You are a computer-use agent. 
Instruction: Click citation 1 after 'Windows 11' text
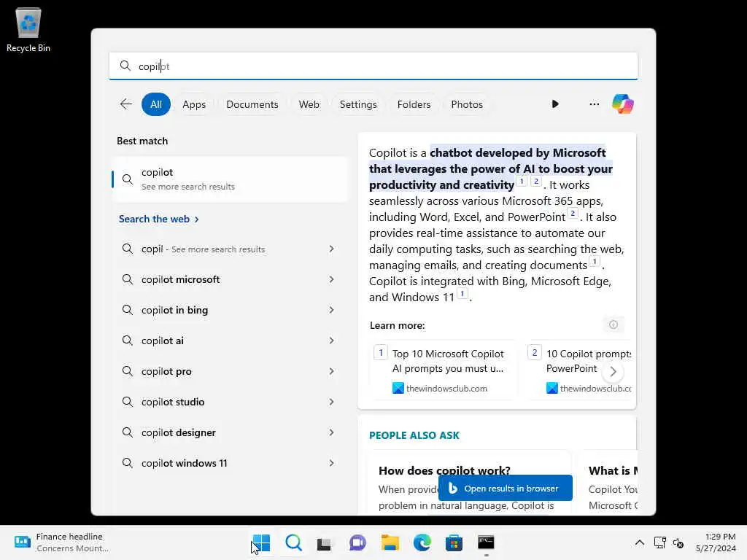click(x=462, y=293)
